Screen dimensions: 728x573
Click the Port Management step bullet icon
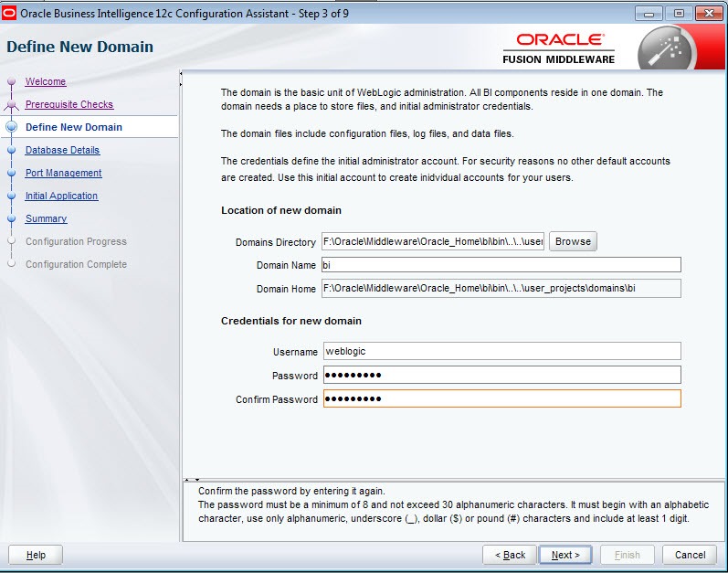point(12,173)
